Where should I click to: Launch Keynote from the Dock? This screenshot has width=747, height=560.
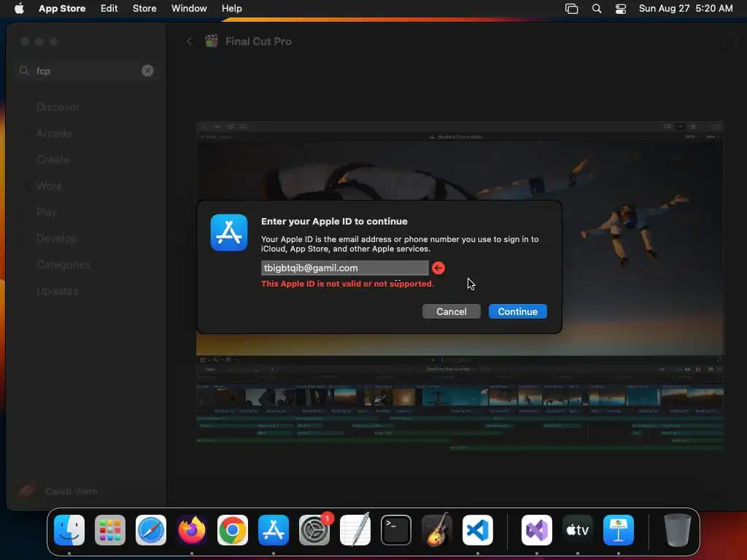(x=619, y=530)
